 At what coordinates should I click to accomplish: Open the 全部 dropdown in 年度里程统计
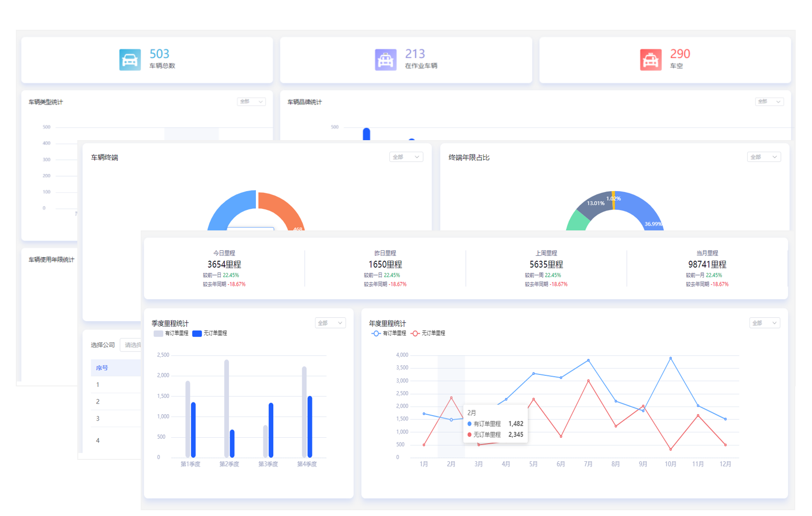tap(764, 323)
